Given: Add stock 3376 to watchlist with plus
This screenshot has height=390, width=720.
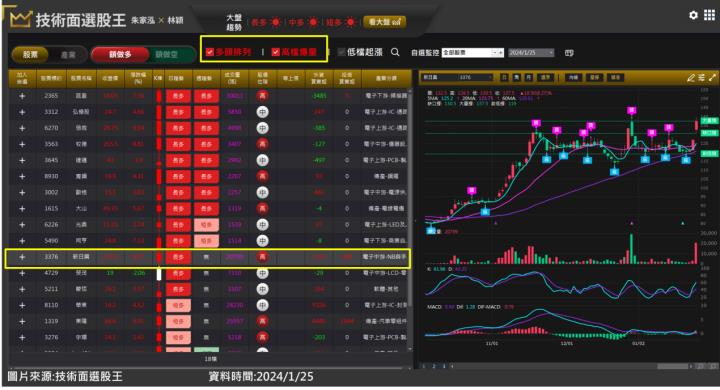Looking at the screenshot, I should 22,257.
